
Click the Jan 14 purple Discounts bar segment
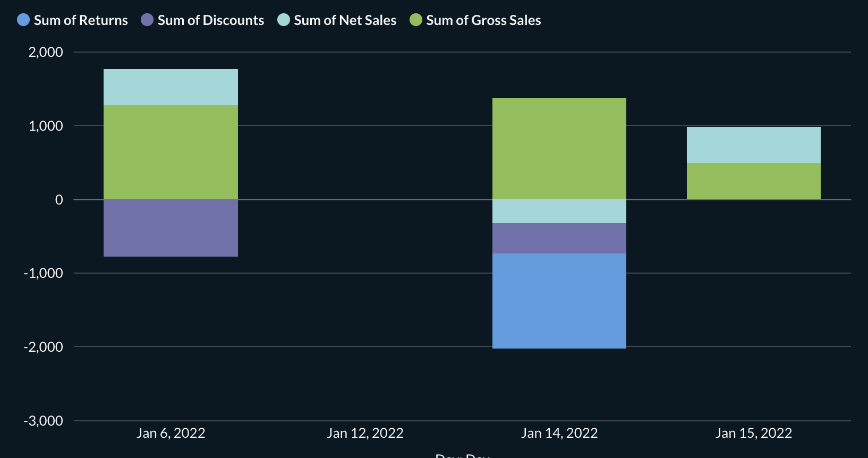coord(559,238)
